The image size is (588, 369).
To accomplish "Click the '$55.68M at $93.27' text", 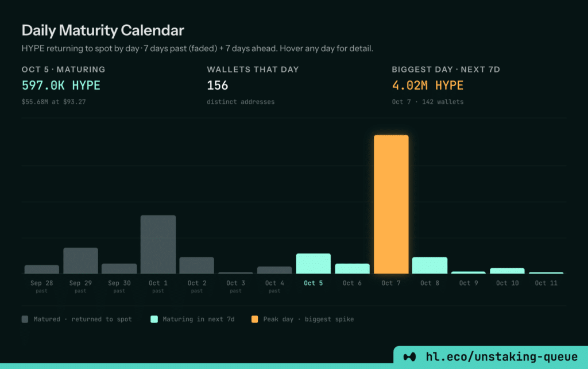I will (x=53, y=102).
